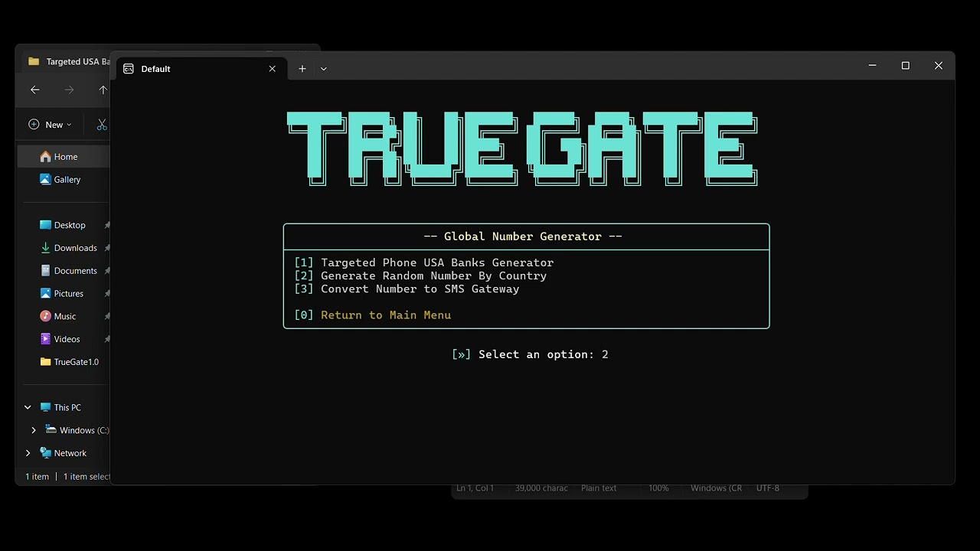Click the Convert Number to SMS Gateway line
This screenshot has height=551, width=980.
pos(407,289)
